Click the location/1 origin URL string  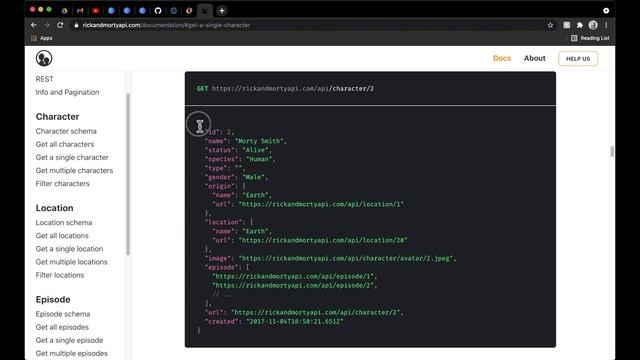pyautogui.click(x=321, y=204)
